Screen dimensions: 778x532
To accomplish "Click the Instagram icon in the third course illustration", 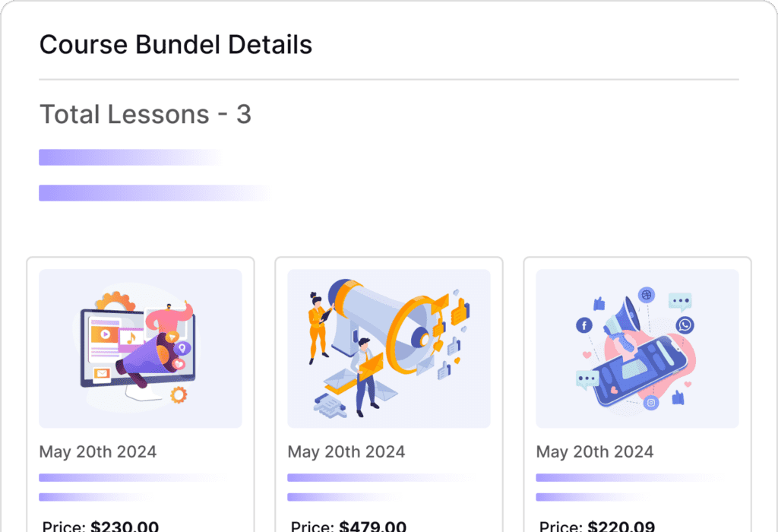I will point(651,404).
